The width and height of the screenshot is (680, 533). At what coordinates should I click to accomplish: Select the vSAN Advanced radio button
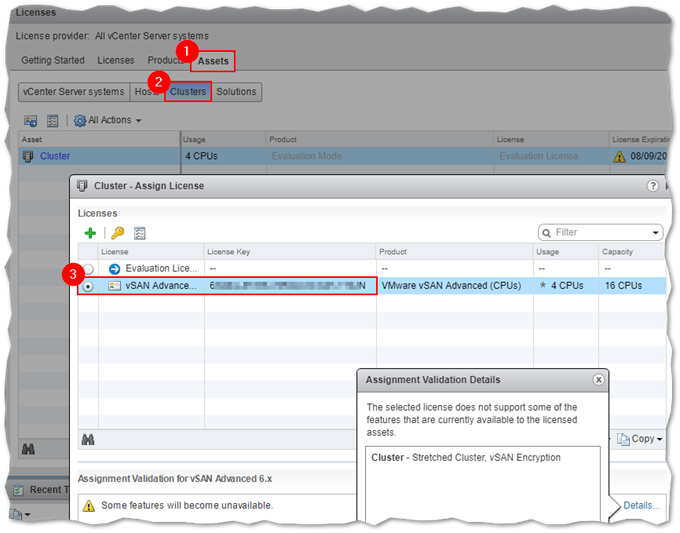click(x=88, y=287)
